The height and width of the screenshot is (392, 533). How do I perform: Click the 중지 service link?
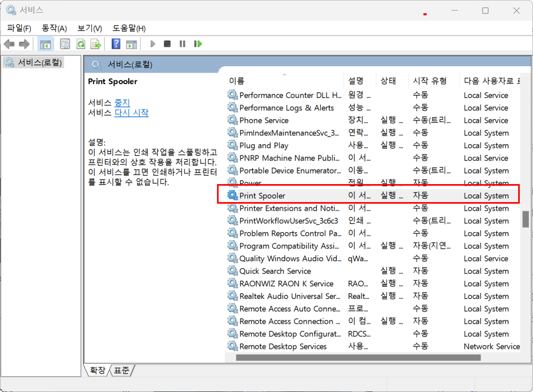[122, 102]
